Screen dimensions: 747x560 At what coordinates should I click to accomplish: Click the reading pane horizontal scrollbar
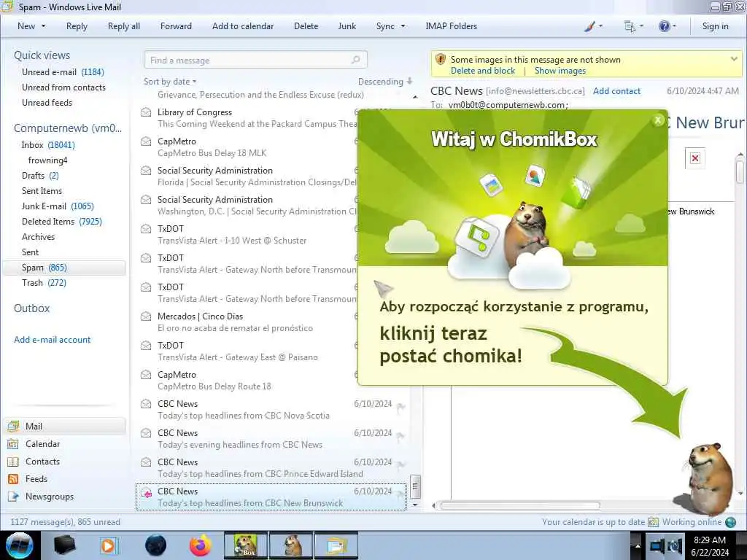click(x=519, y=506)
